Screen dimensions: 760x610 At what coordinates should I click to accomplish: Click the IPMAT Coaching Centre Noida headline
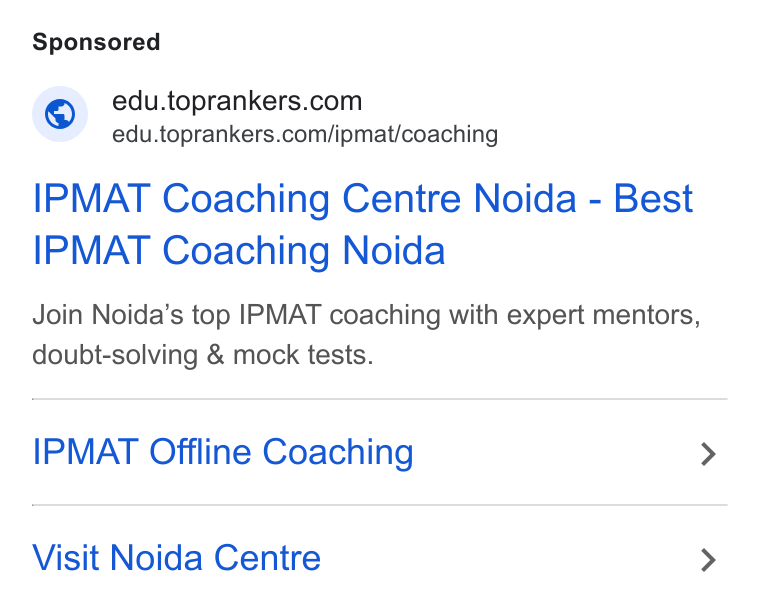tap(363, 224)
